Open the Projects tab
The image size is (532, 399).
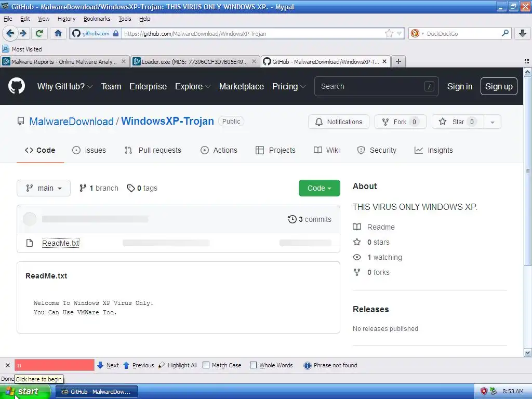275,150
